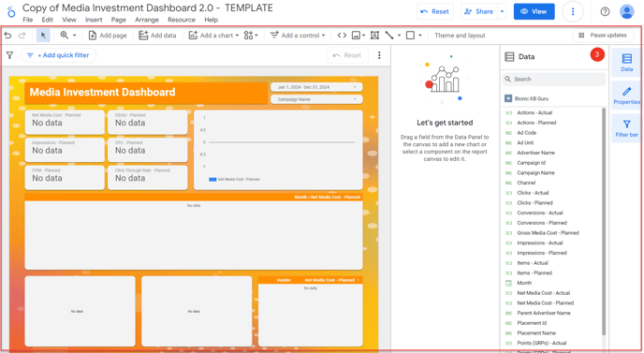Viewport: 644px width, 353px height.
Task: Insert URL embed using code brackets icon
Action: (x=342, y=36)
